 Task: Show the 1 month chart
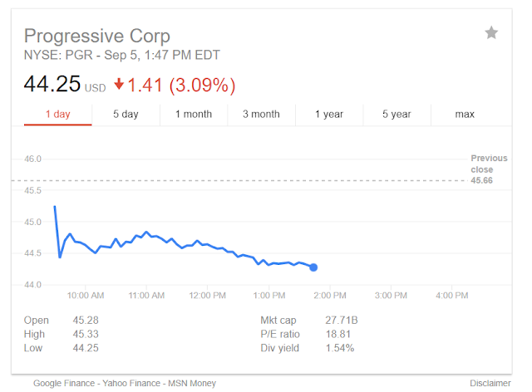point(194,114)
